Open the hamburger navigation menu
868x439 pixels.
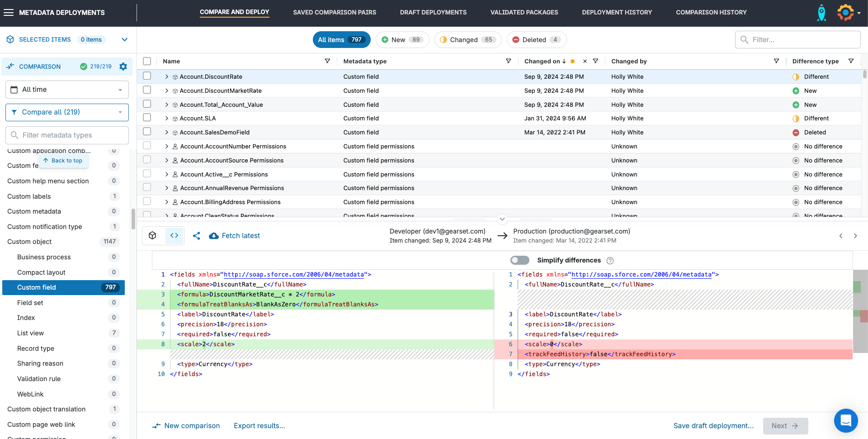tap(9, 13)
